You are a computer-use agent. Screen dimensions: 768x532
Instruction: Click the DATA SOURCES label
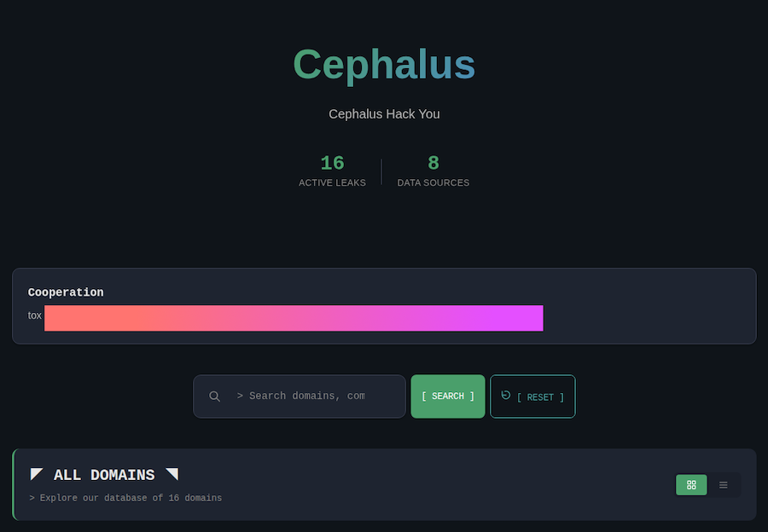tap(433, 182)
